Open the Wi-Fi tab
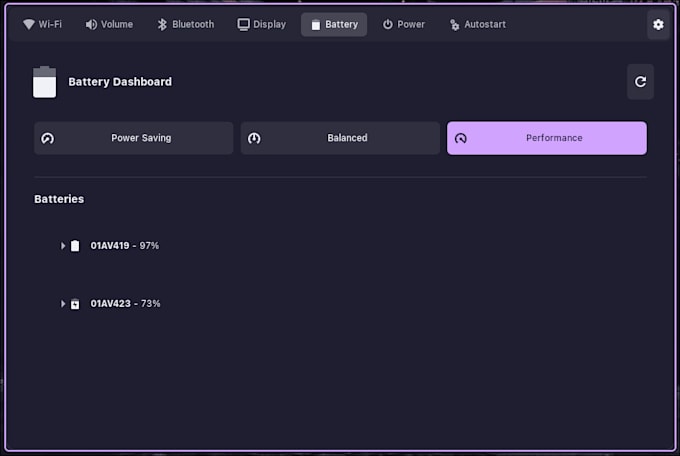680x456 pixels. tap(42, 24)
